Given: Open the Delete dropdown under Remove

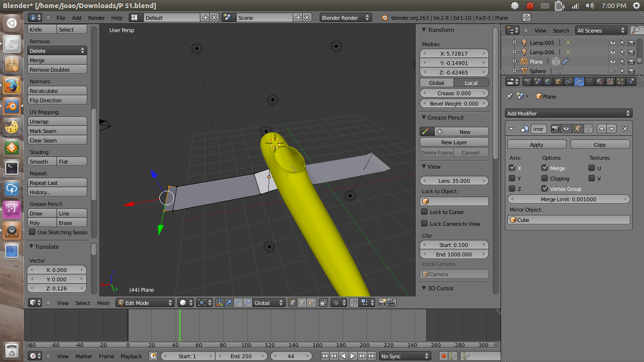Looking at the screenshot, I should tap(57, 50).
